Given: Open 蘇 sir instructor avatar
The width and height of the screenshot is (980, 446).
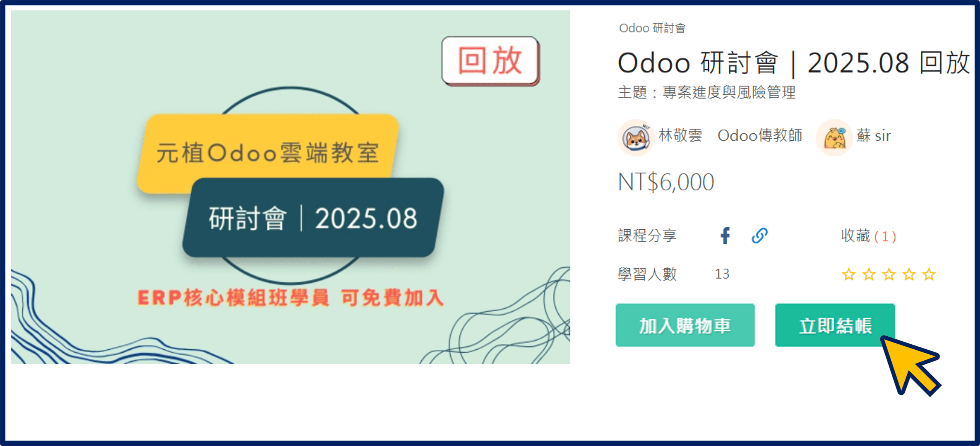Looking at the screenshot, I should [x=834, y=137].
